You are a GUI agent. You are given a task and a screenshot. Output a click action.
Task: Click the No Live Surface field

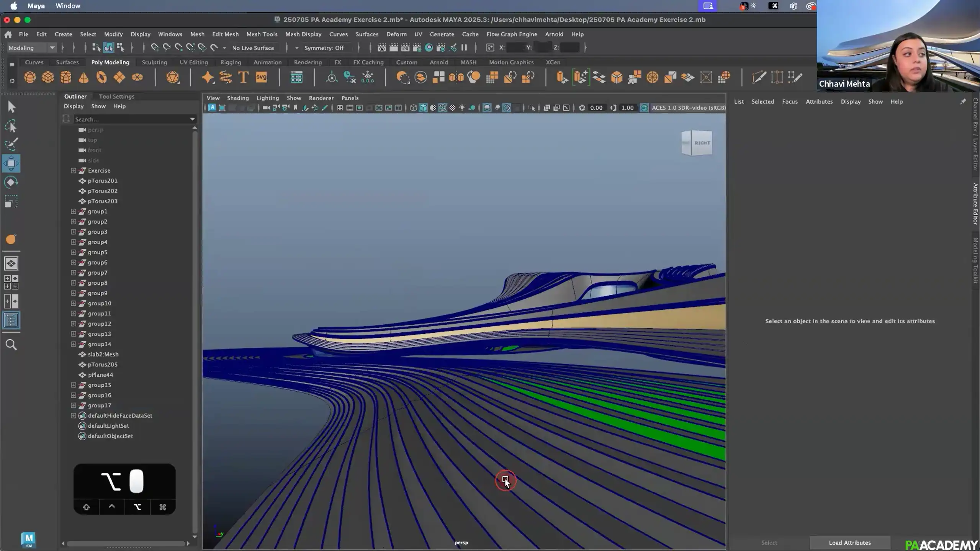point(253,48)
